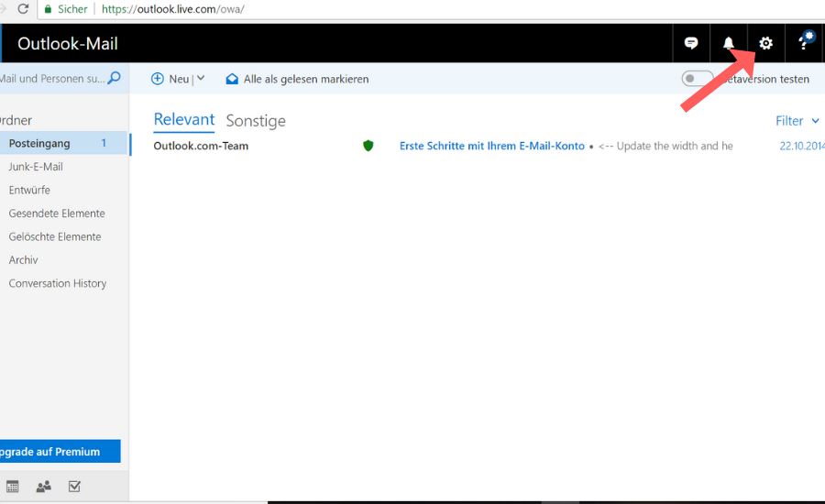Open the People contacts icon
825x504 pixels.
[x=43, y=487]
